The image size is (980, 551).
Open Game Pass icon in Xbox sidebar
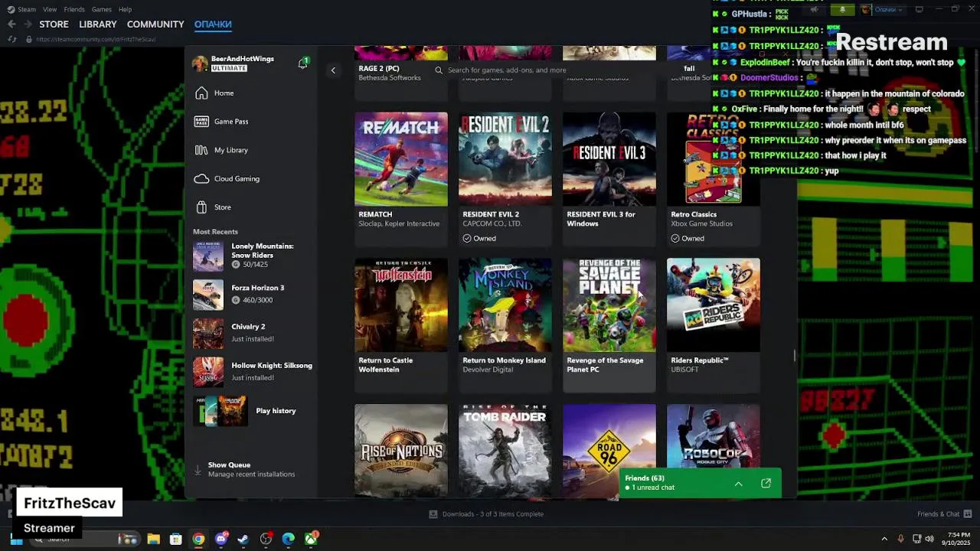pyautogui.click(x=201, y=121)
